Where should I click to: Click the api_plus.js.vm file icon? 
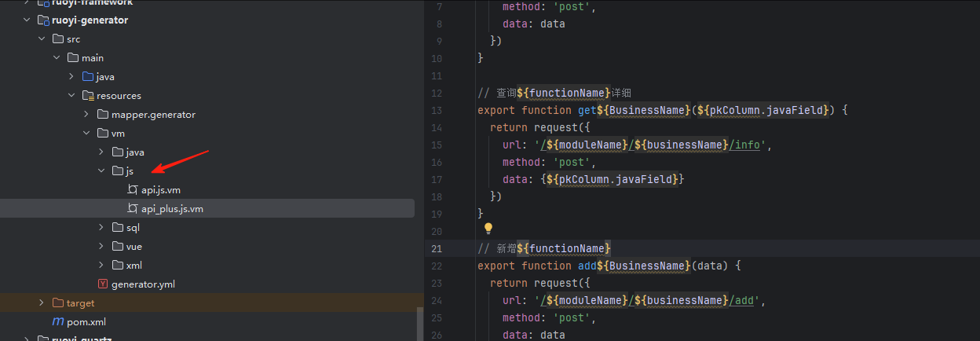coord(133,209)
